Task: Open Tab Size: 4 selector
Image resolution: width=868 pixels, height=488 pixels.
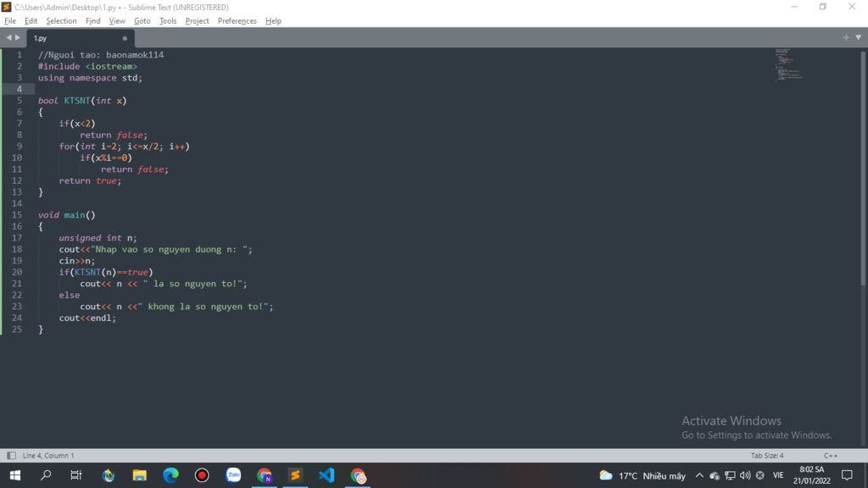Action: tap(767, 455)
